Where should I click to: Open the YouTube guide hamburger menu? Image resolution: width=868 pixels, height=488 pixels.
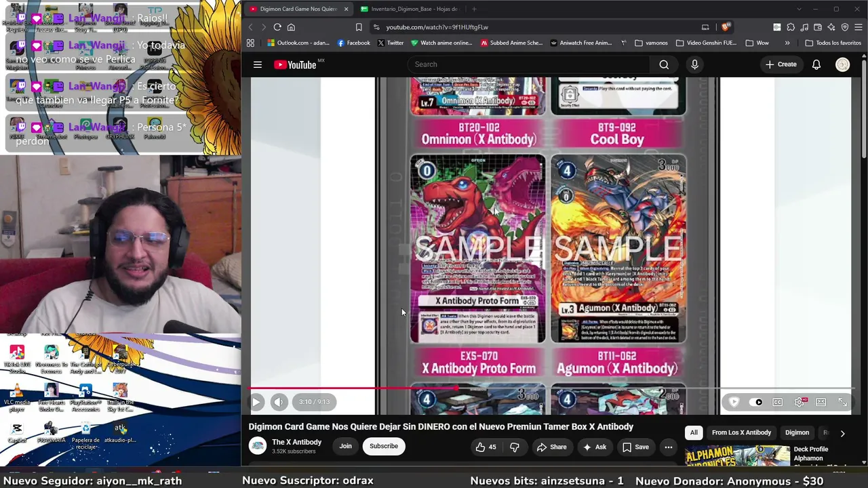click(x=258, y=64)
